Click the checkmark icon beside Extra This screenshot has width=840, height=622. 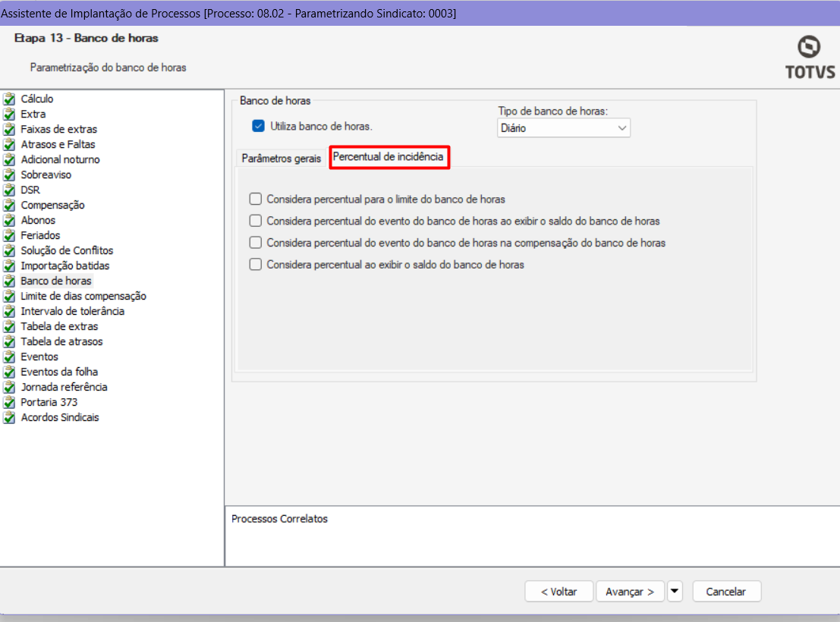point(9,114)
